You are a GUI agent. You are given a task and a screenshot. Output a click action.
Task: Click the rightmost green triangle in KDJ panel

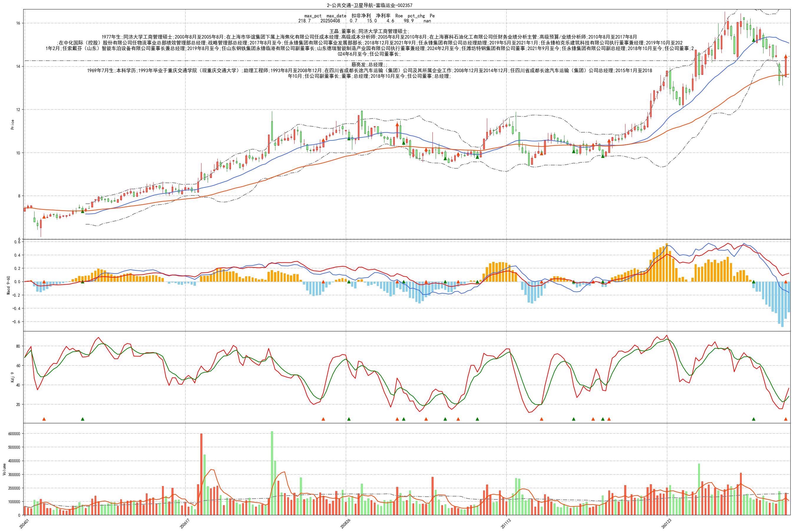click(754, 419)
